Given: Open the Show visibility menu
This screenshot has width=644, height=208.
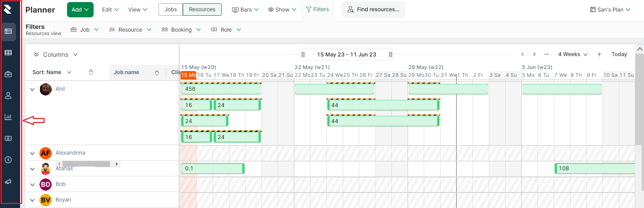Looking at the screenshot, I should (282, 9).
